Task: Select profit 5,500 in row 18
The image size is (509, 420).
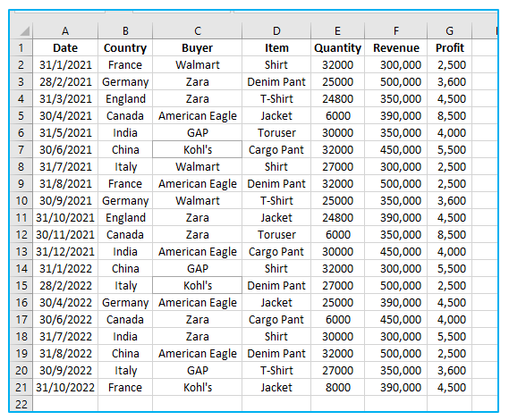Action: tap(450, 336)
